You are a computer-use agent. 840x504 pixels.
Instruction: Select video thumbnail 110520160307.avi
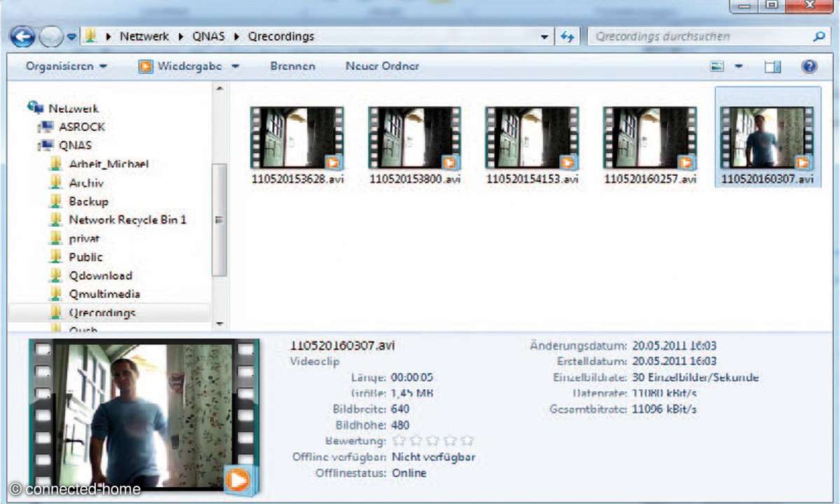click(767, 139)
